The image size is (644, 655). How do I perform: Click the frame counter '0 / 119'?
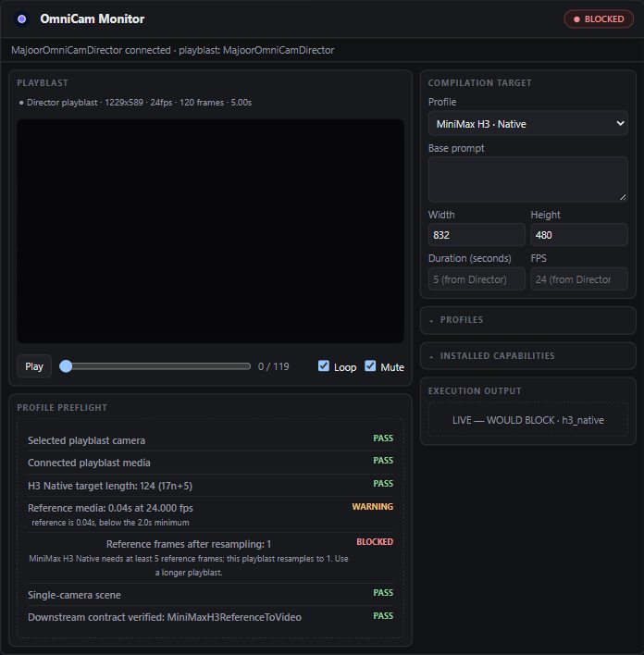pyautogui.click(x=273, y=366)
